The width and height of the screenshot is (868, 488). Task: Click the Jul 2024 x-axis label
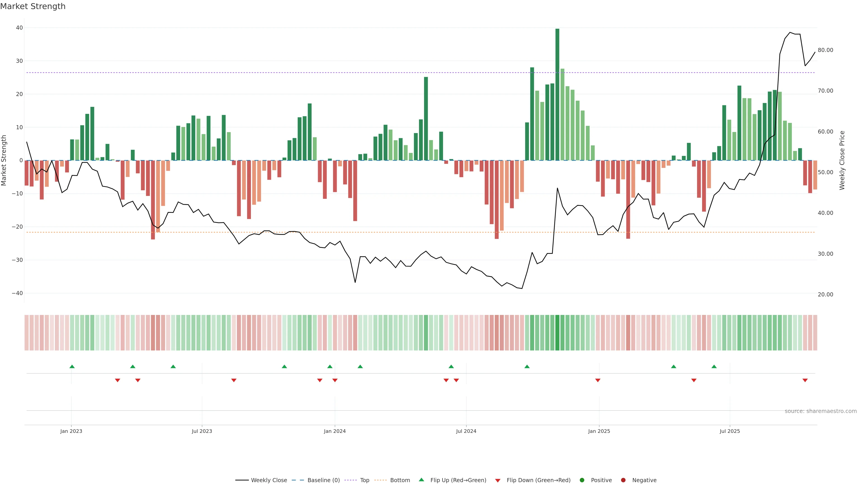coord(466,431)
